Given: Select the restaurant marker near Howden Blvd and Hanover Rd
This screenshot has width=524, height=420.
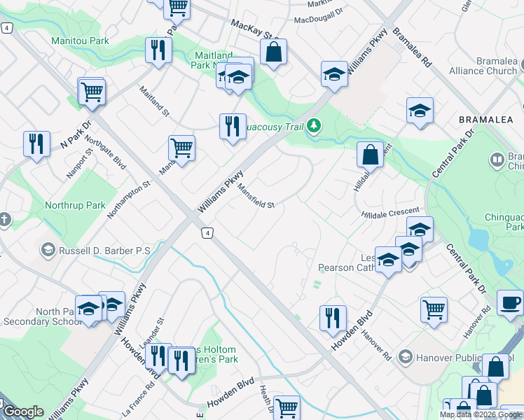Looking at the screenshot, I should tap(333, 319).
